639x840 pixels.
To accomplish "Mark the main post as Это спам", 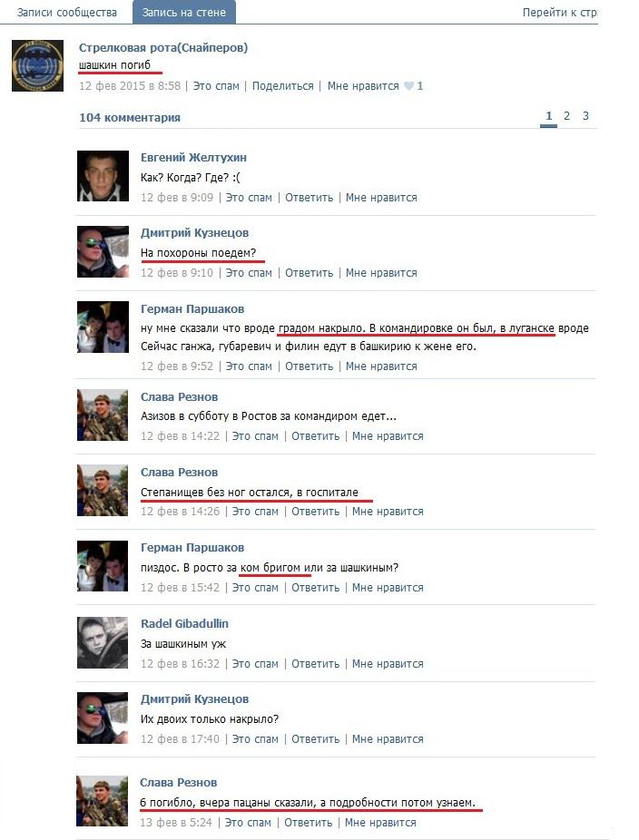I will (x=216, y=85).
